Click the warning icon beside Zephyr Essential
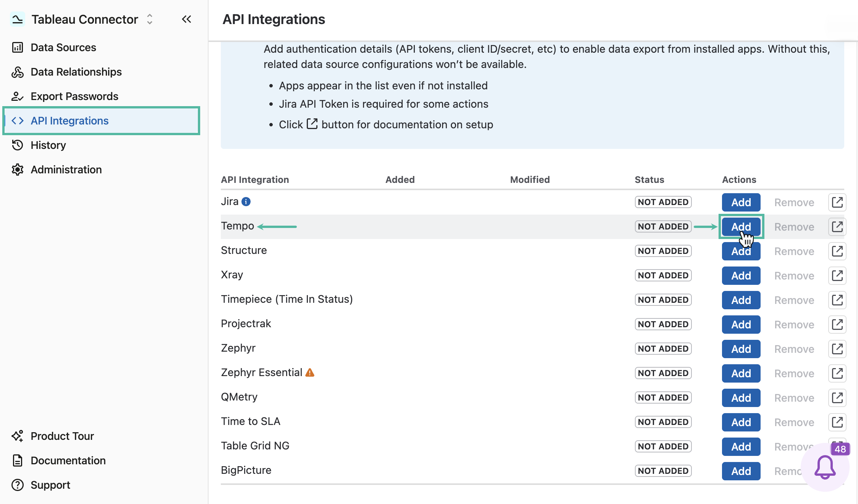The image size is (858, 504). [310, 372]
